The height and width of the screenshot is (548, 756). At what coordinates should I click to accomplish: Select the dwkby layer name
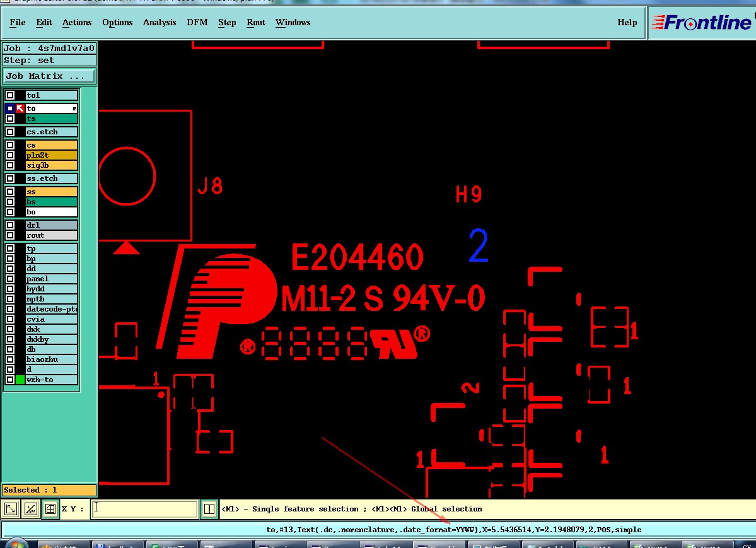pos(51,340)
